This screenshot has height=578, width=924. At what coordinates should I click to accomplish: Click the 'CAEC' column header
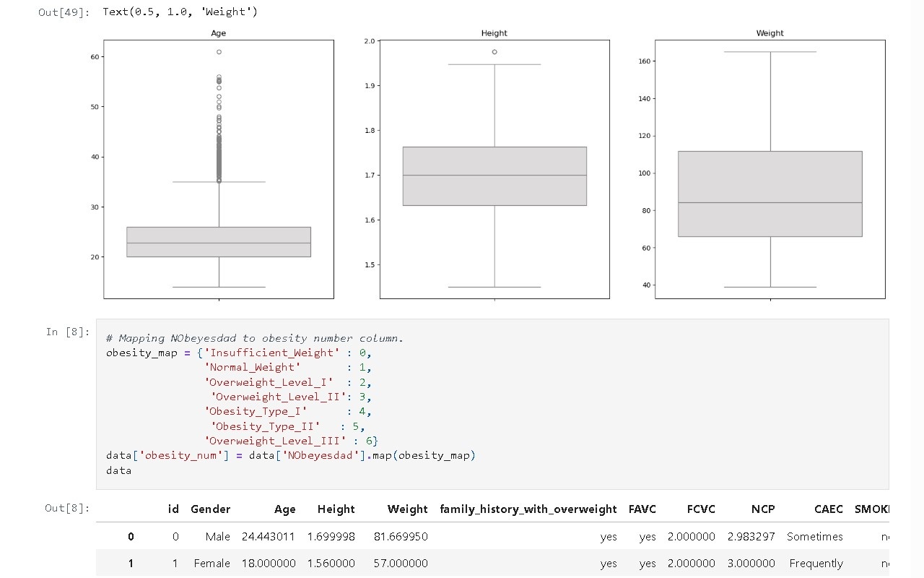coord(828,509)
